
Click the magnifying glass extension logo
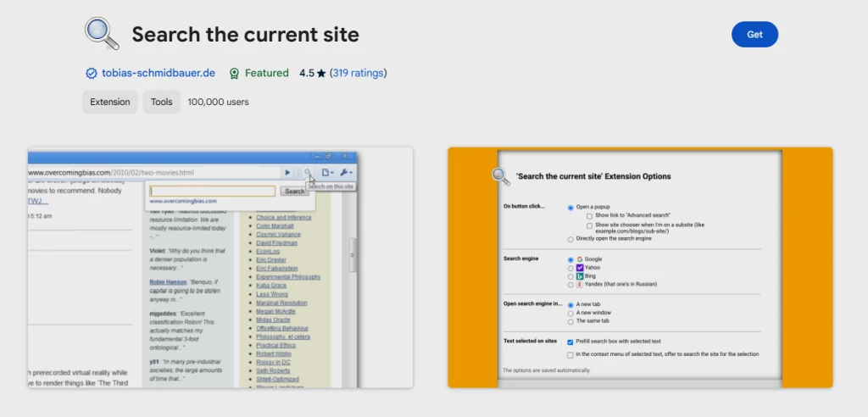(102, 35)
